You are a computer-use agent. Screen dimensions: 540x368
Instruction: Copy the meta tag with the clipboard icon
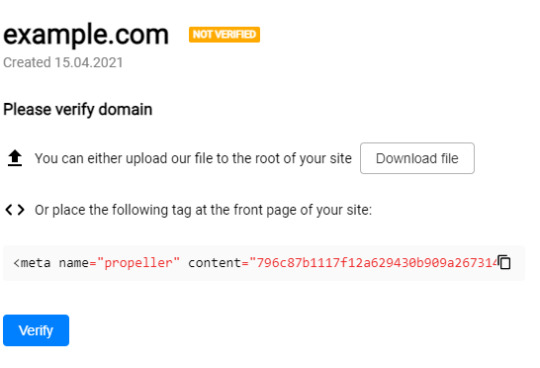click(x=504, y=262)
